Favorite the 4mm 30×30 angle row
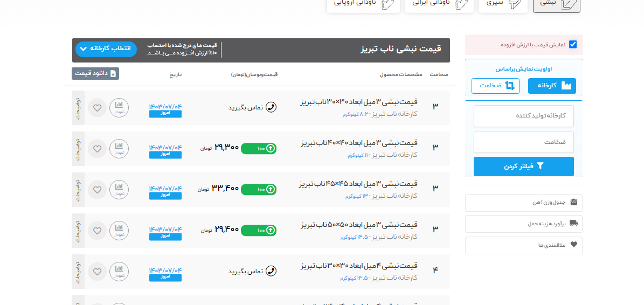The image size is (644, 305). [x=97, y=271]
